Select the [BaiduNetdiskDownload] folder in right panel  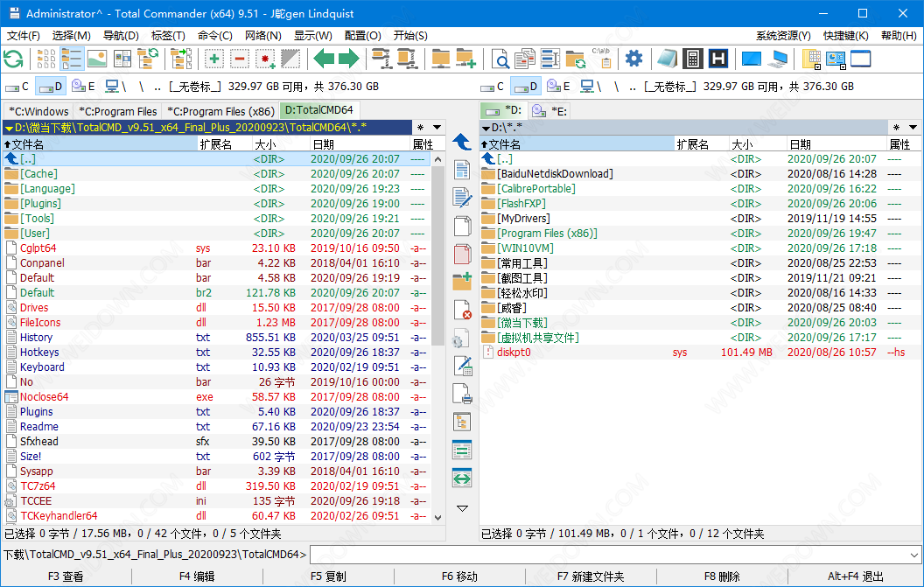[700, 174]
